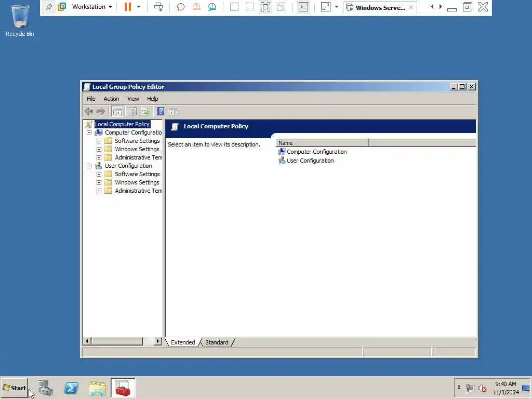Viewport: 532px width, 399px height.
Task: Show hidden tray icons with the up arrow
Action: tap(459, 387)
